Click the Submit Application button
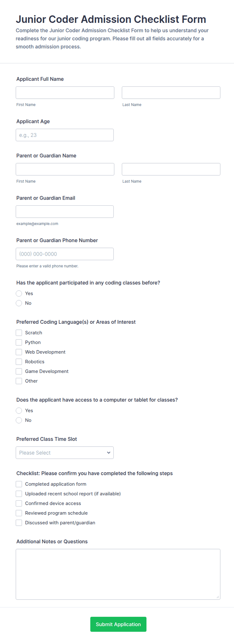Screen dimensions: 234x644 (x=118, y=624)
